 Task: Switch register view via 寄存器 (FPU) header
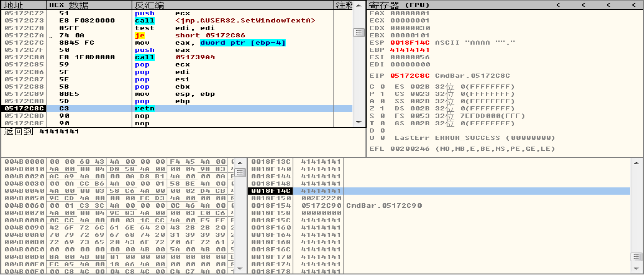(399, 5)
